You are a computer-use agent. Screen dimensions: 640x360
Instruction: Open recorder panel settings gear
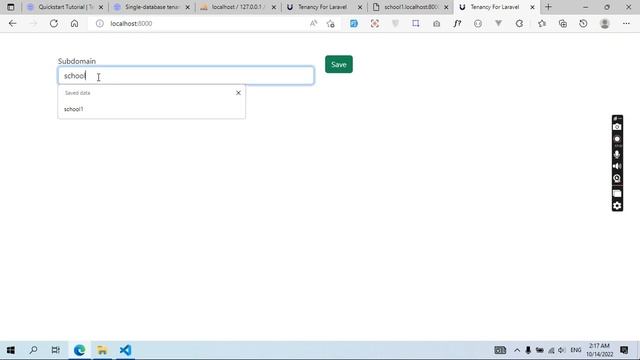pyautogui.click(x=617, y=206)
